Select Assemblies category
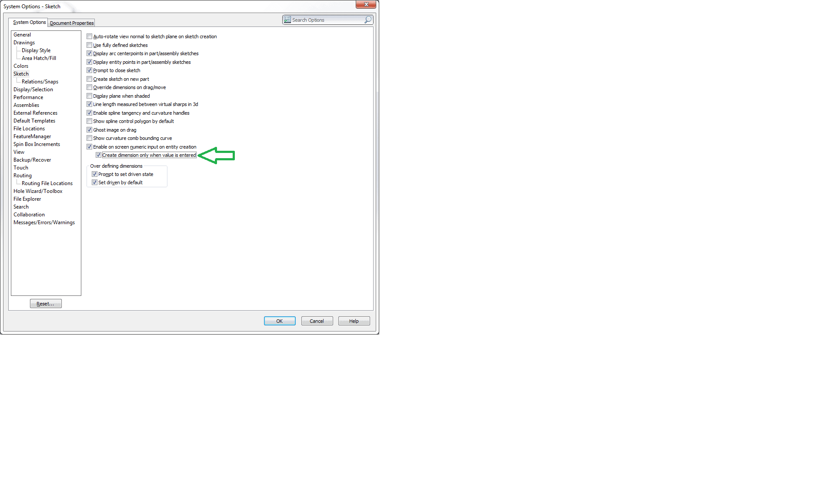Screen dimensions: 835x504 point(26,105)
